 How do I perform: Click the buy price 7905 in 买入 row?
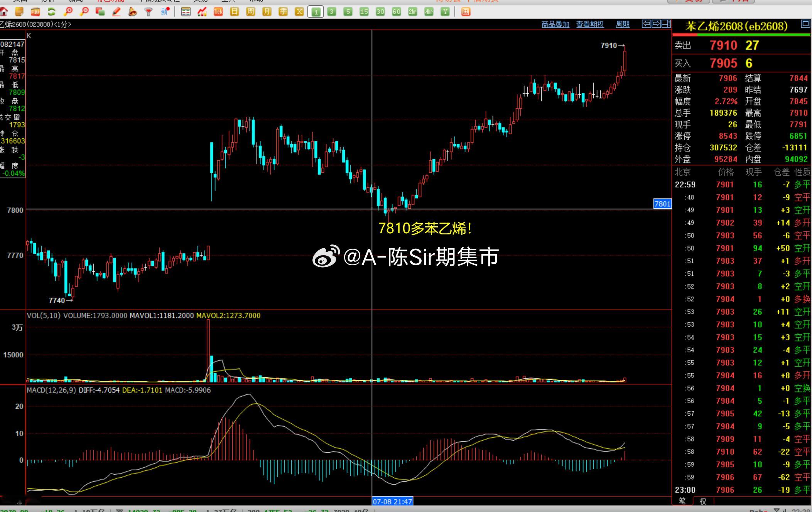[723, 63]
